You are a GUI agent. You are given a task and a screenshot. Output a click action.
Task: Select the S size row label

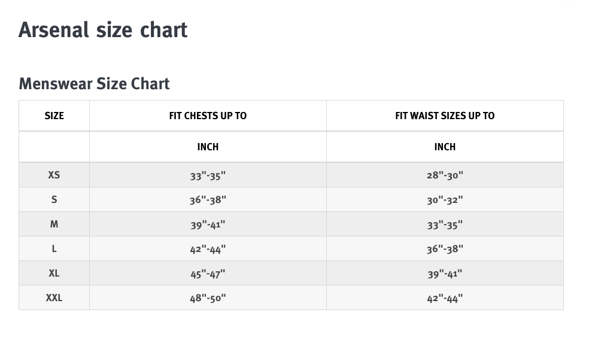(x=54, y=200)
